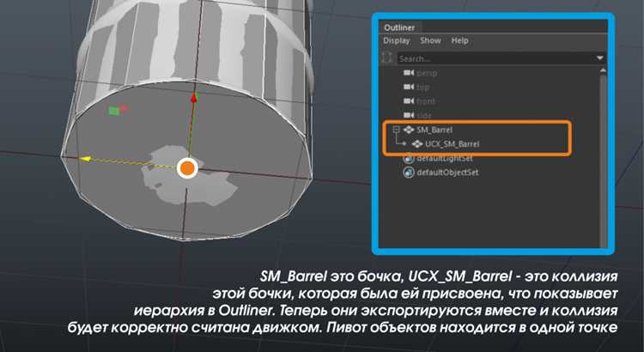Click the Outliner vertical scrollbar track

pyautogui.click(x=603, y=161)
